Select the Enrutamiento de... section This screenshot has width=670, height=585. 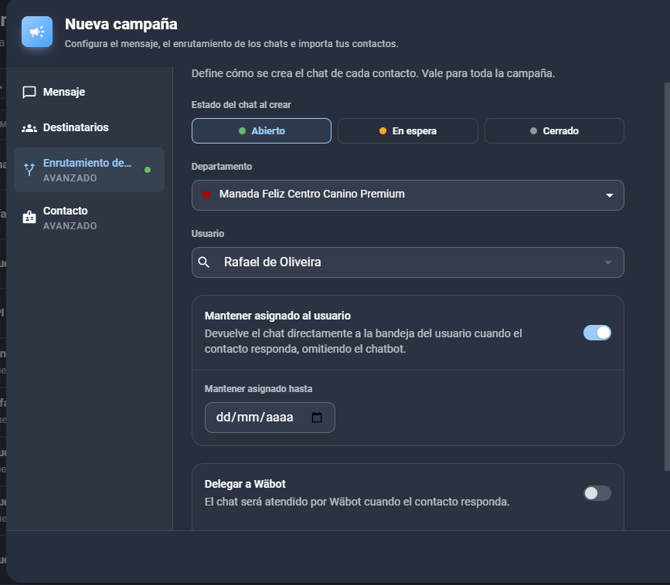coord(89,170)
